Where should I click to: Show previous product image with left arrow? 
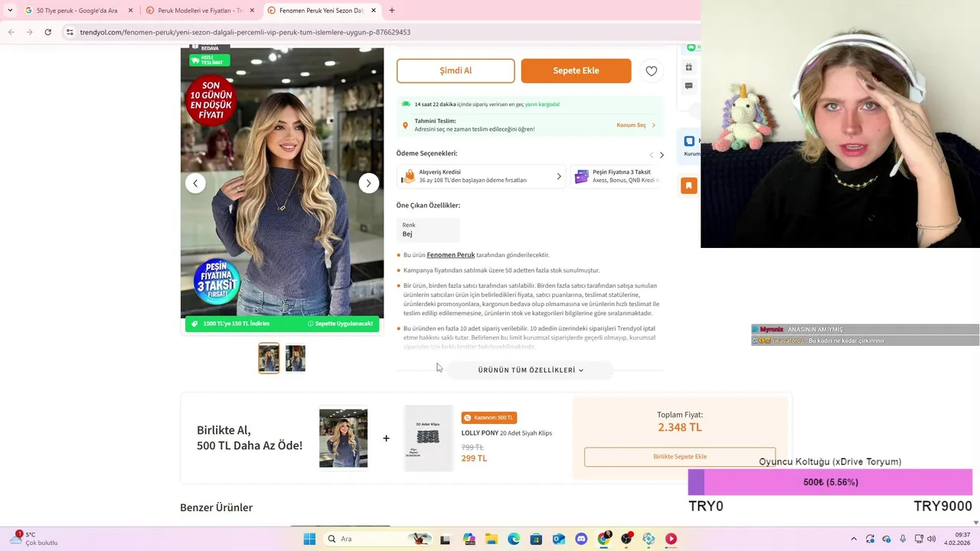tap(195, 183)
